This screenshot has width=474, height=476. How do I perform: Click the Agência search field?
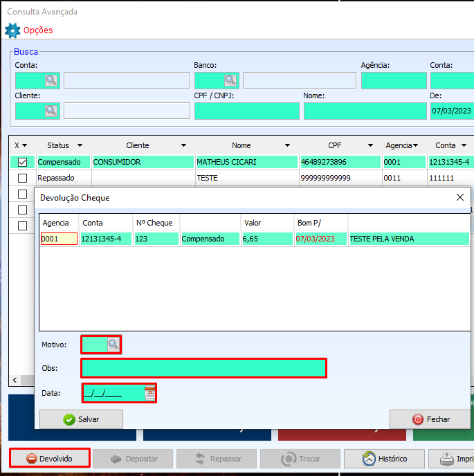[394, 80]
